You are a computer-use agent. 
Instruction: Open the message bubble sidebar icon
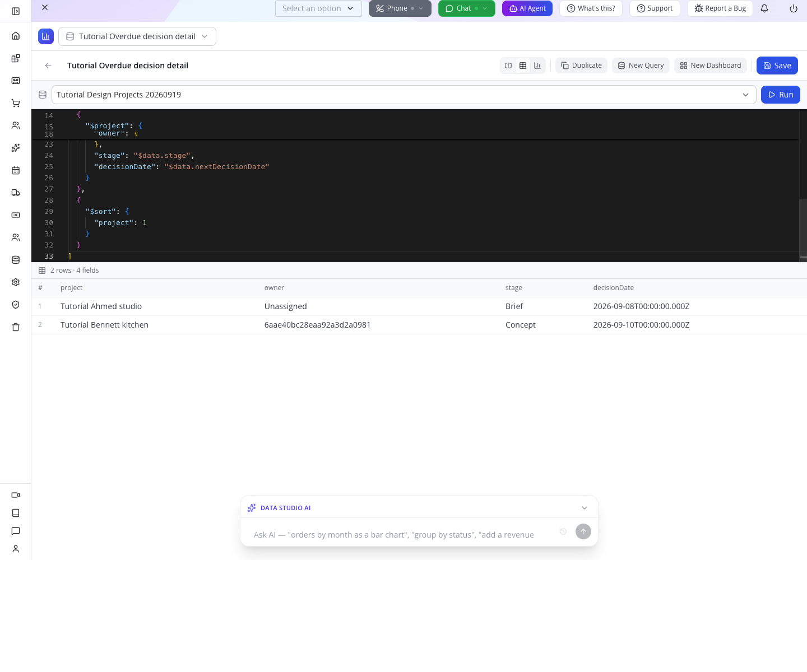pos(16,531)
